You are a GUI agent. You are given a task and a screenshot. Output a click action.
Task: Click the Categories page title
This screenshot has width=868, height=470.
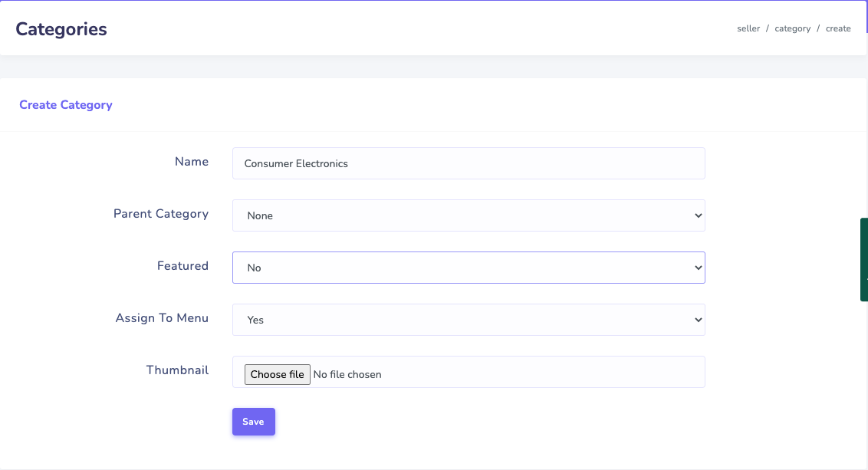(61, 29)
